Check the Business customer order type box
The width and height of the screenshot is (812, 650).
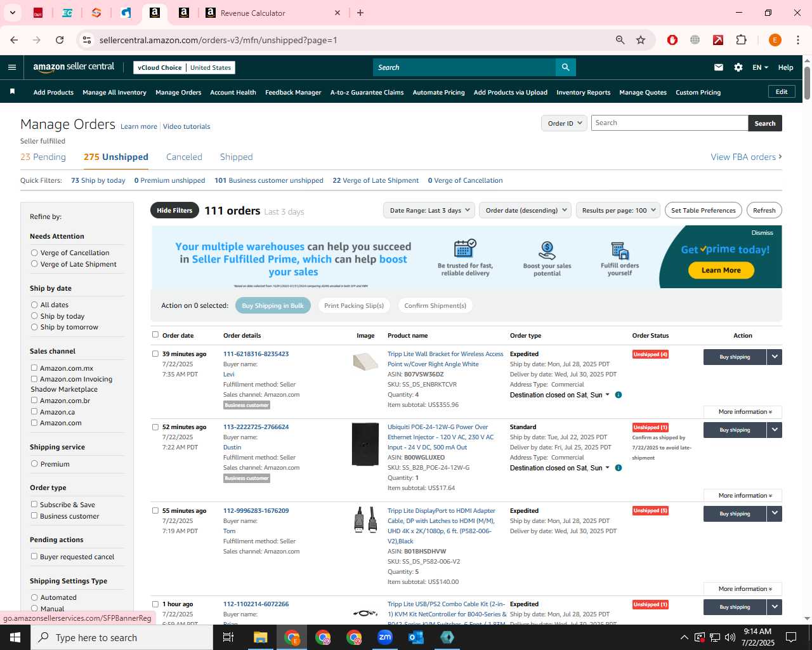pos(34,515)
